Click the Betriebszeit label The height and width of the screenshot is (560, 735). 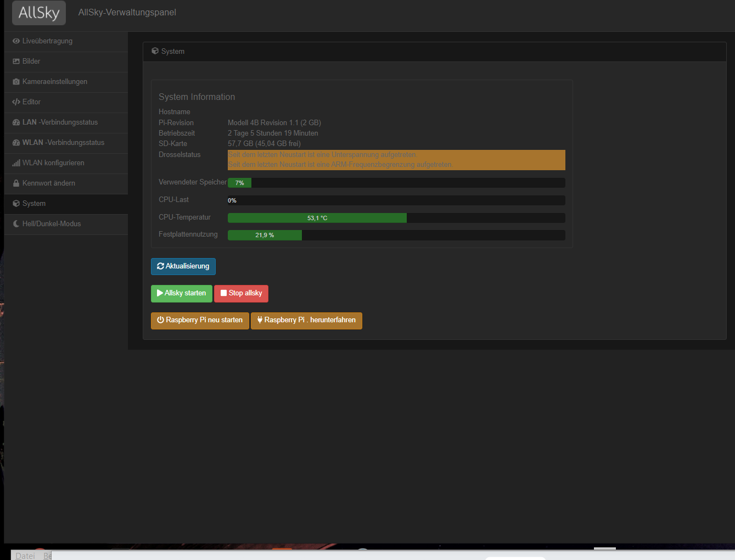177,133
